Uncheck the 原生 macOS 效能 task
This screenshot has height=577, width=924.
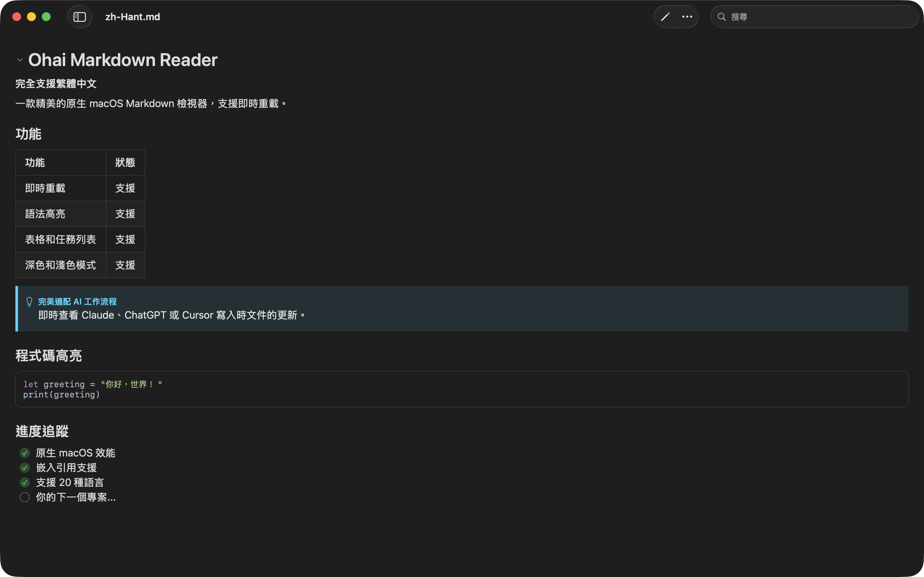pyautogui.click(x=25, y=453)
